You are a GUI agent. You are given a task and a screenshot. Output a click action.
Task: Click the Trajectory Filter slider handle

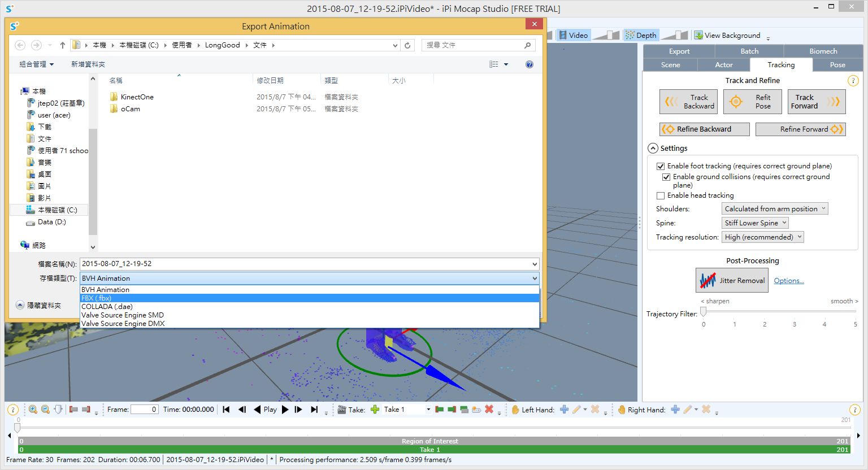coord(704,312)
